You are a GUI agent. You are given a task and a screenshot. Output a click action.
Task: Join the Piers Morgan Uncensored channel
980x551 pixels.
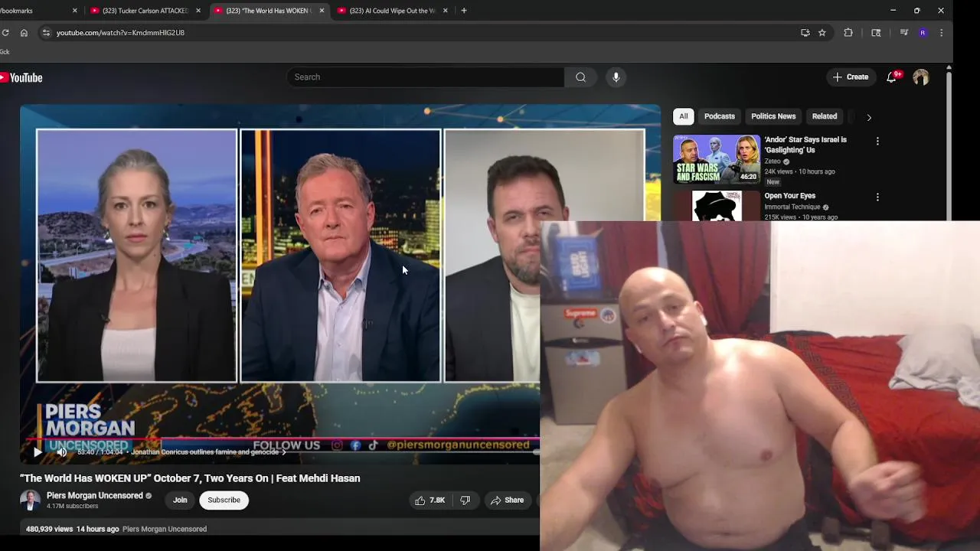pyautogui.click(x=180, y=500)
